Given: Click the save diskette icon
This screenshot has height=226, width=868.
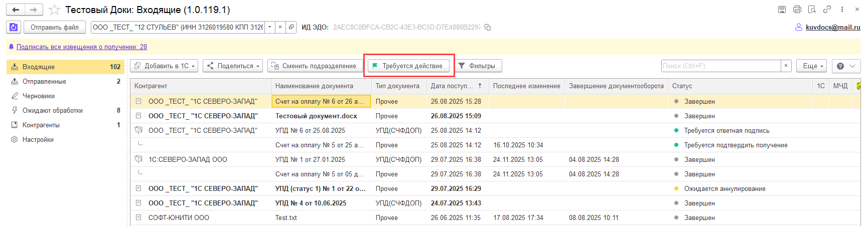Looking at the screenshot, I should click(782, 10).
